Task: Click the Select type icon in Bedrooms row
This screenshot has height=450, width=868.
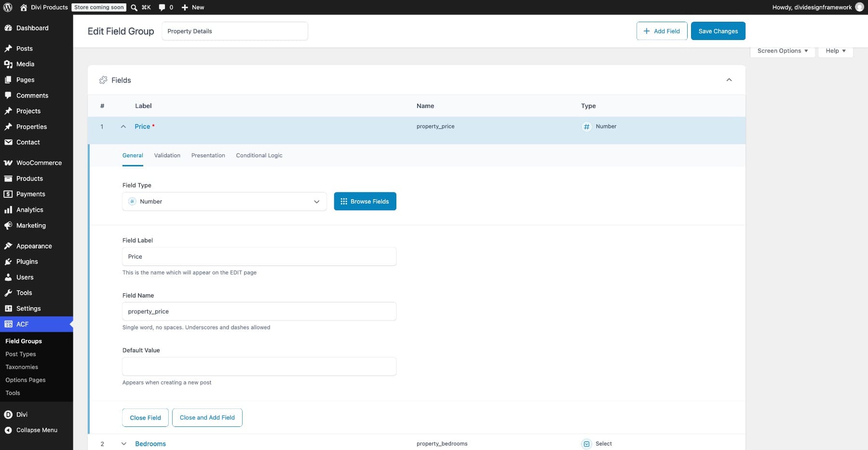Action: point(586,444)
